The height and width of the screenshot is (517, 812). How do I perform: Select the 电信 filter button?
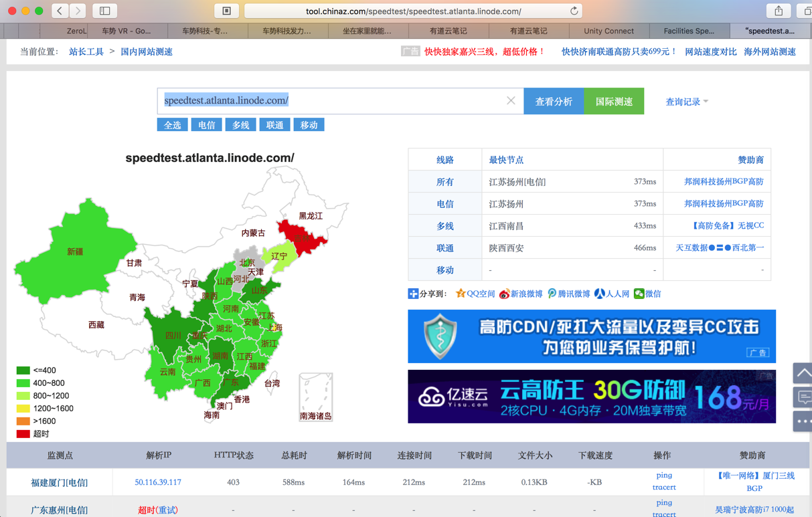click(207, 125)
